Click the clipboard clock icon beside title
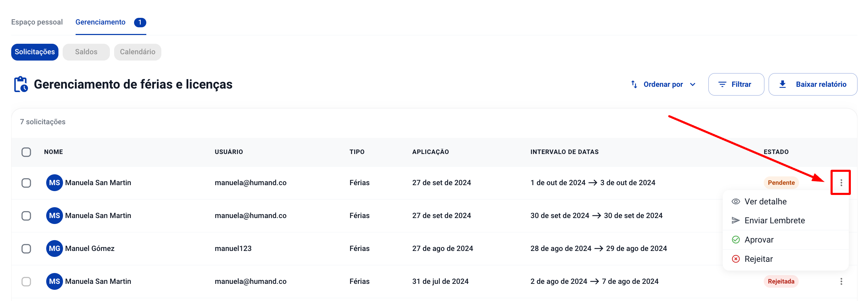 (21, 84)
